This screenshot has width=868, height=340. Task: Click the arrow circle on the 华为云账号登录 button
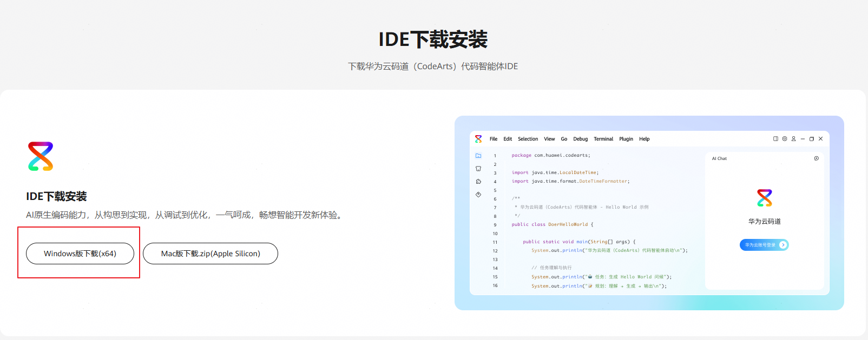pyautogui.click(x=783, y=245)
